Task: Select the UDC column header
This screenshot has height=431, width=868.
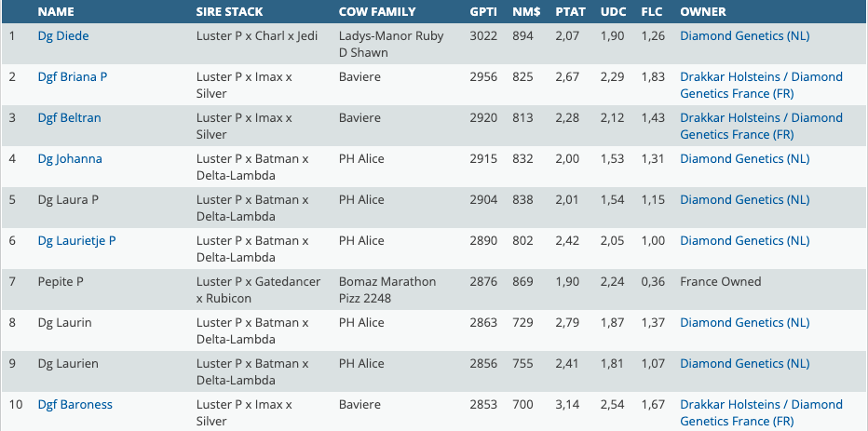Action: click(x=612, y=12)
